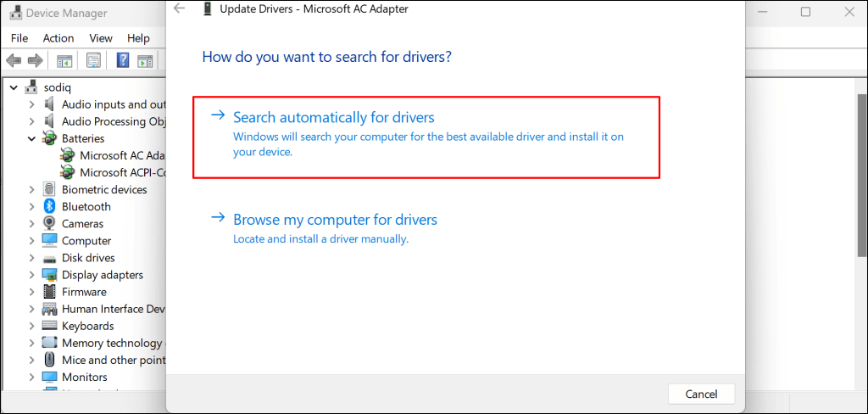The image size is (868, 414).
Task: Click the Back arrow toolbar icon
Action: pos(14,60)
